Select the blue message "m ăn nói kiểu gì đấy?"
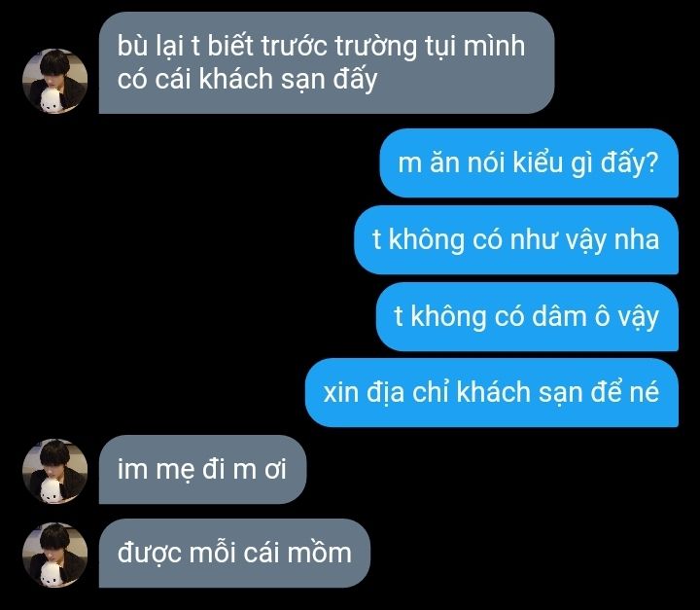The width and height of the screenshot is (700, 610). [529, 162]
